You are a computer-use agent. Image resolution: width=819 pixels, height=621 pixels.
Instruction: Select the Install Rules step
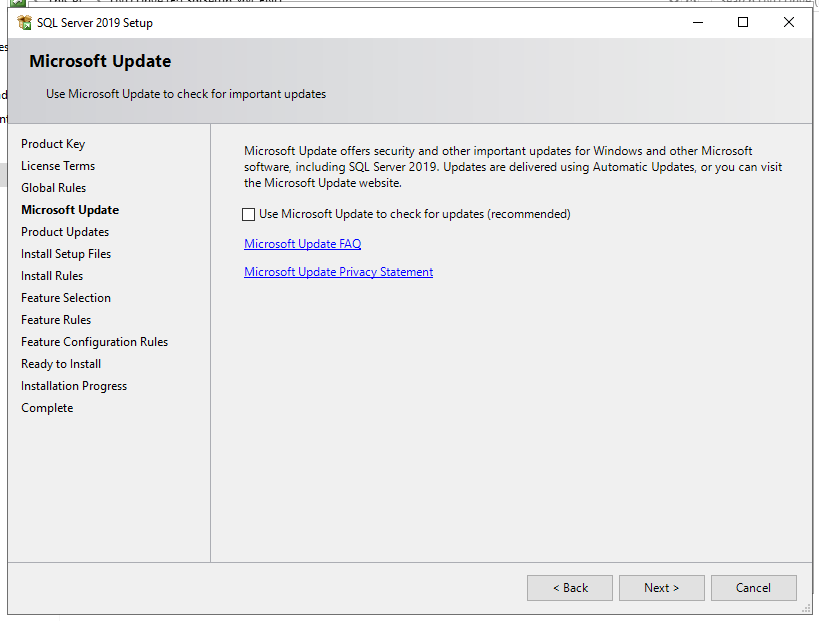pos(52,276)
